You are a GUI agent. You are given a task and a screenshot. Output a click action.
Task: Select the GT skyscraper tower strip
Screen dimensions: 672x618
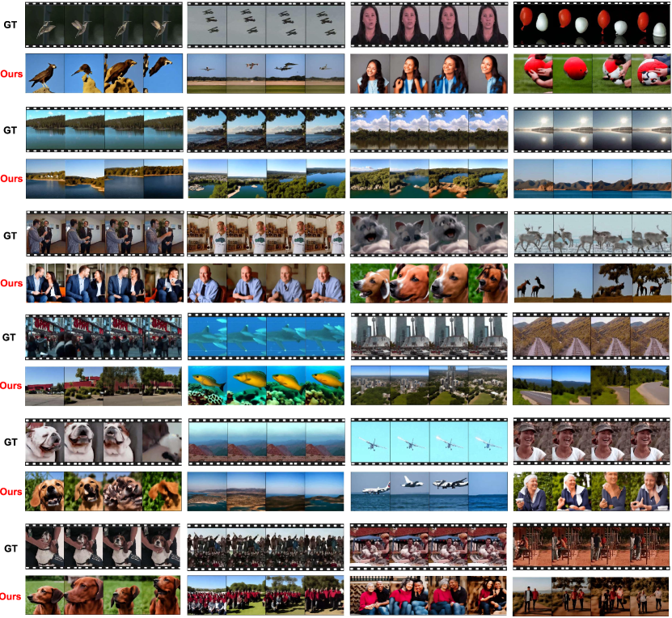point(429,337)
